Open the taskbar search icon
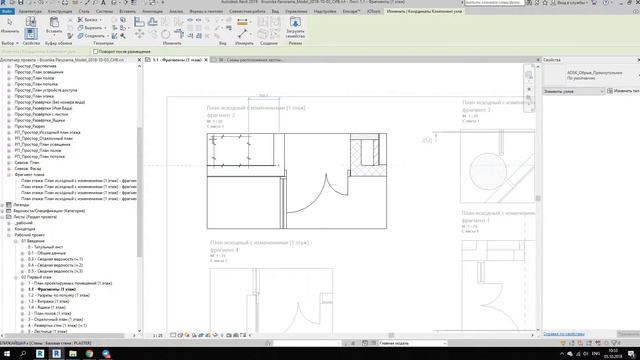The height and width of the screenshot is (360, 640). tap(23, 353)
